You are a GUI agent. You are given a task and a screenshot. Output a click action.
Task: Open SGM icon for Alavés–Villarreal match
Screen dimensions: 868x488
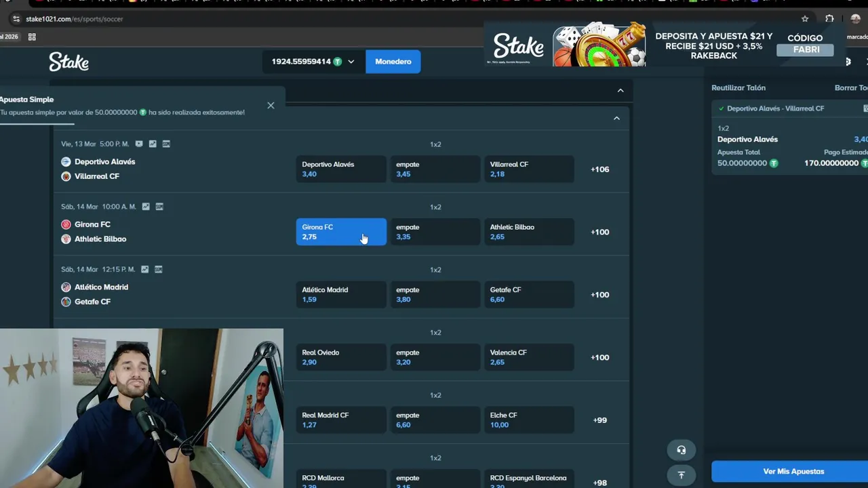point(166,144)
